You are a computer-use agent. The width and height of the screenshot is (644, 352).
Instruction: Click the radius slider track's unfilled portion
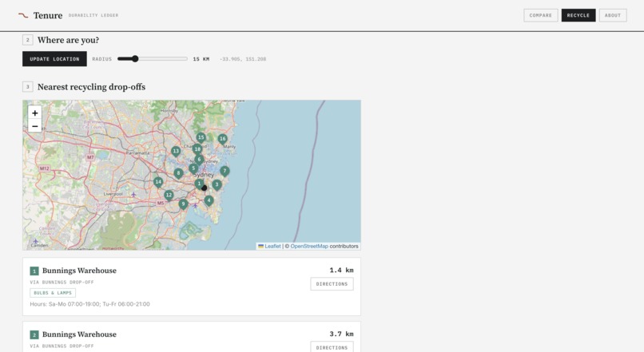(x=163, y=59)
